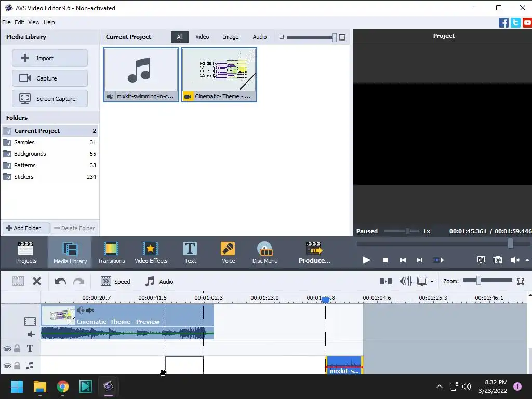This screenshot has width=532, height=399.
Task: Take a snapshot with camera icon
Action: (497, 260)
